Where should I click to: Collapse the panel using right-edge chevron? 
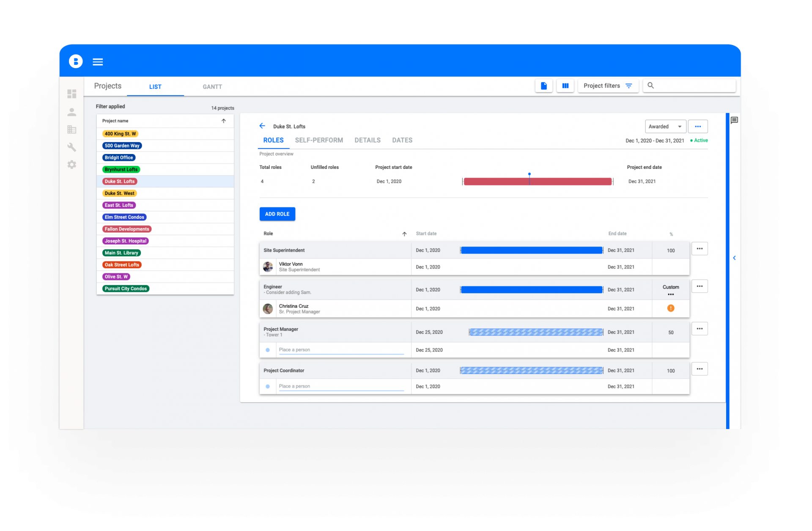pos(734,258)
